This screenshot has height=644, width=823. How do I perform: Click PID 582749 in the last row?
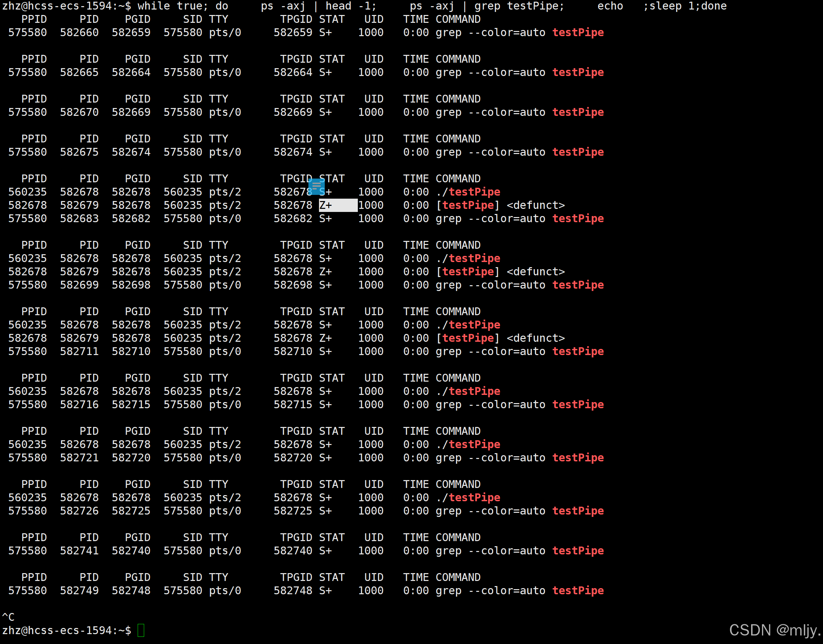click(79, 591)
